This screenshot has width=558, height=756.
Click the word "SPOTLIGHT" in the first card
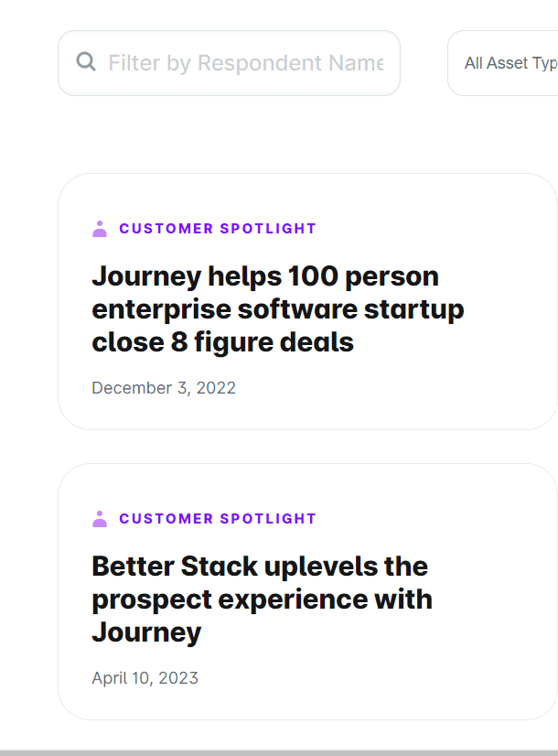268,229
